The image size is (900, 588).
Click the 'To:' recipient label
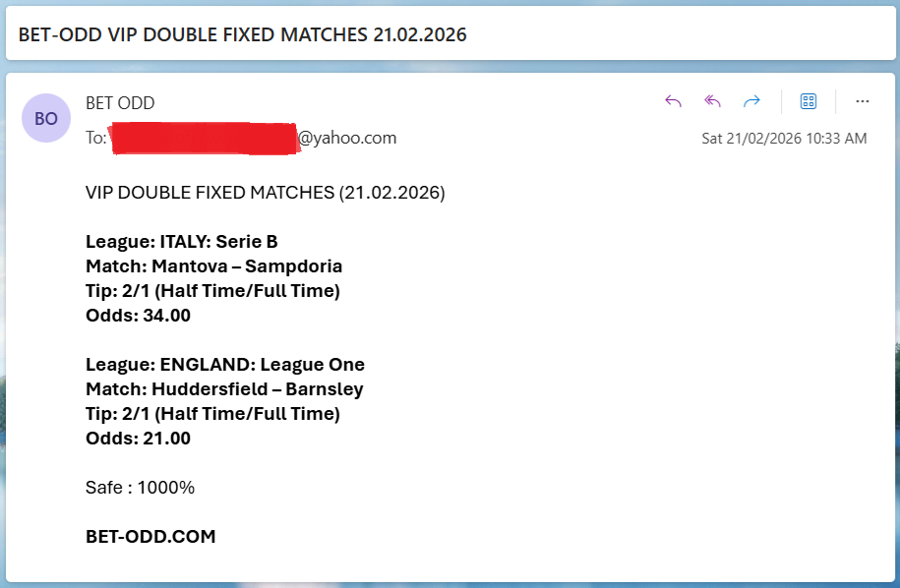coord(96,139)
